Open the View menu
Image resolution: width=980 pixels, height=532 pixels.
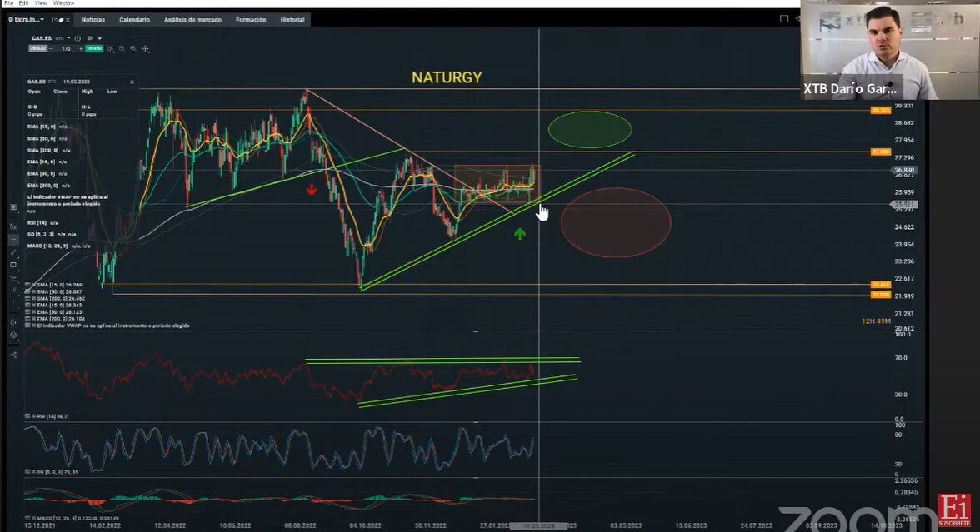[41, 3]
